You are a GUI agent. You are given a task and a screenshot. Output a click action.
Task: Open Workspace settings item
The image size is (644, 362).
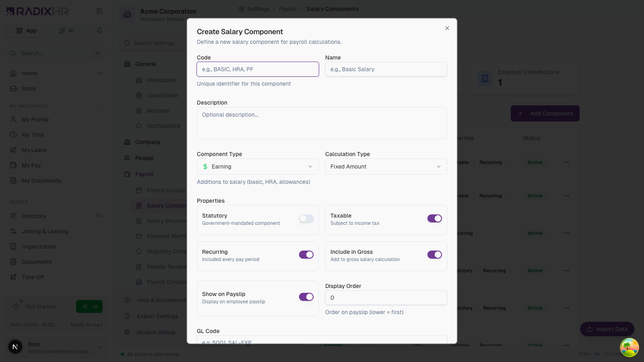click(x=161, y=80)
